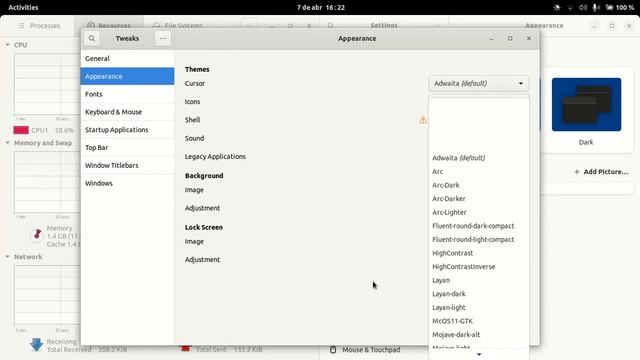Image resolution: width=640 pixels, height=360 pixels.
Task: Collapse the Memory and Swap section
Action: [7, 143]
